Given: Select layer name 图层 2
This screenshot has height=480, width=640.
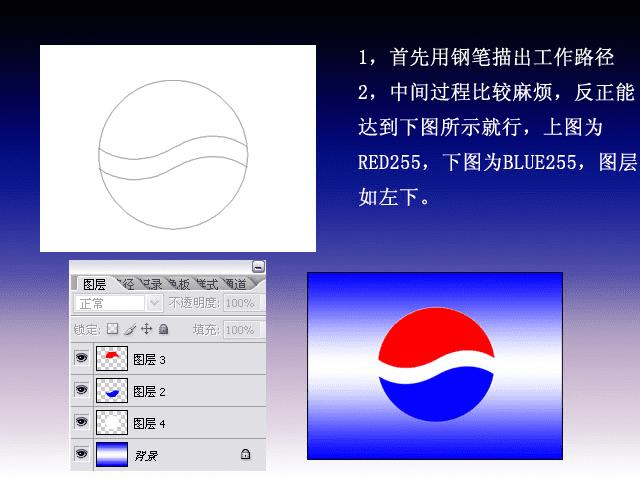Looking at the screenshot, I should tap(149, 391).
